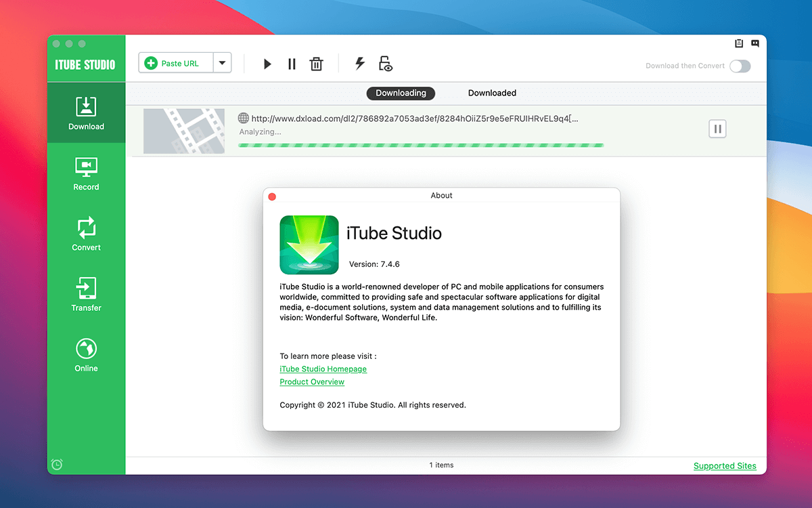
Task: Click the iTube Studio app logo in About
Action: (x=309, y=245)
